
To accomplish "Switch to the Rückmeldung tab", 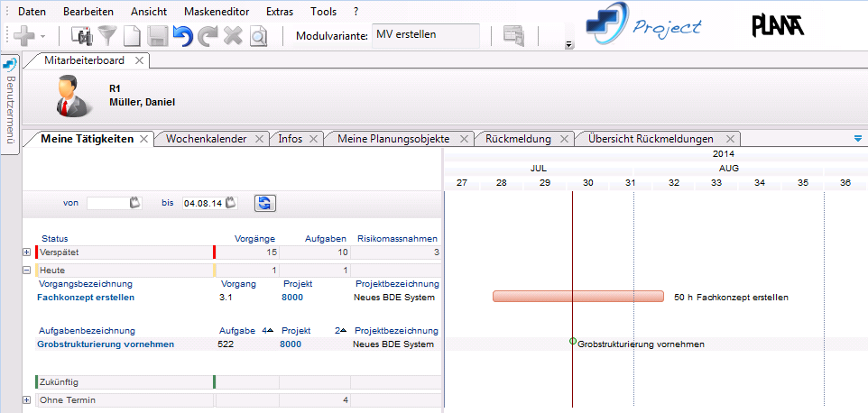I will point(518,139).
